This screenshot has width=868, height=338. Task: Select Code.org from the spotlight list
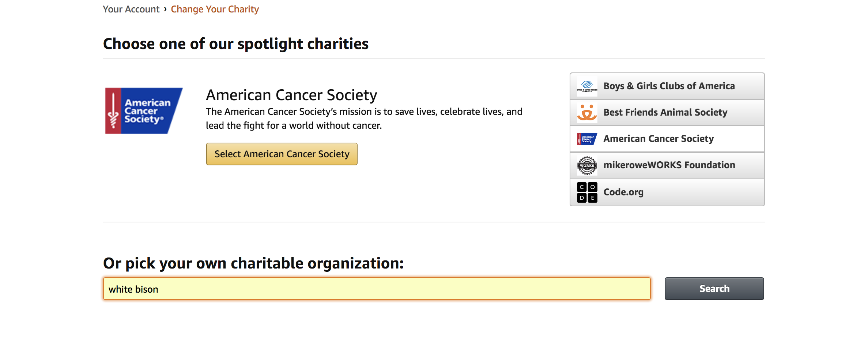623,192
